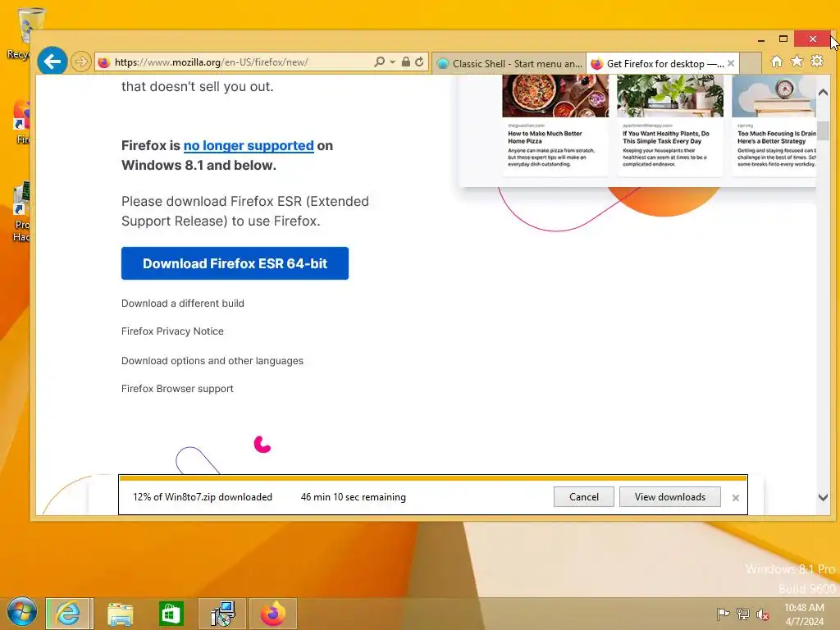The height and width of the screenshot is (630, 840).
Task: Open the no longer supported link
Action: 249,146
